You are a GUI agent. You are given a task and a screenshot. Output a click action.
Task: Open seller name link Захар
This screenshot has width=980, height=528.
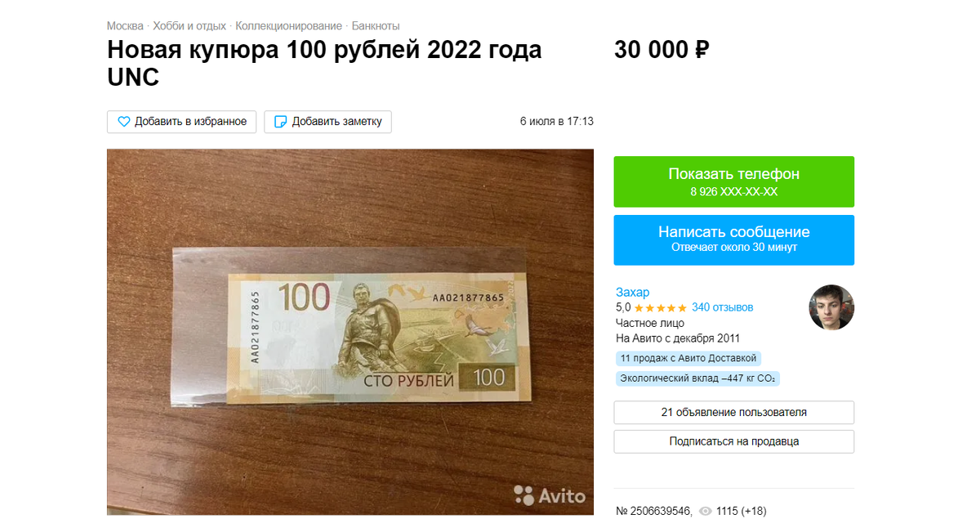coord(633,293)
